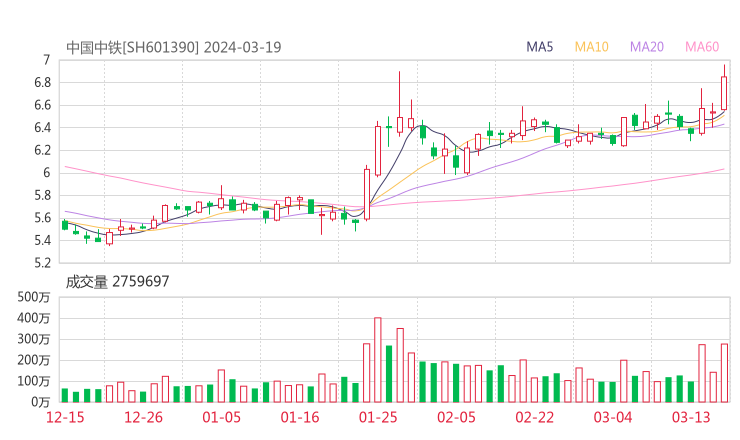740x440 pixels.
Task: Click the date label 01-25
Action: [378, 417]
